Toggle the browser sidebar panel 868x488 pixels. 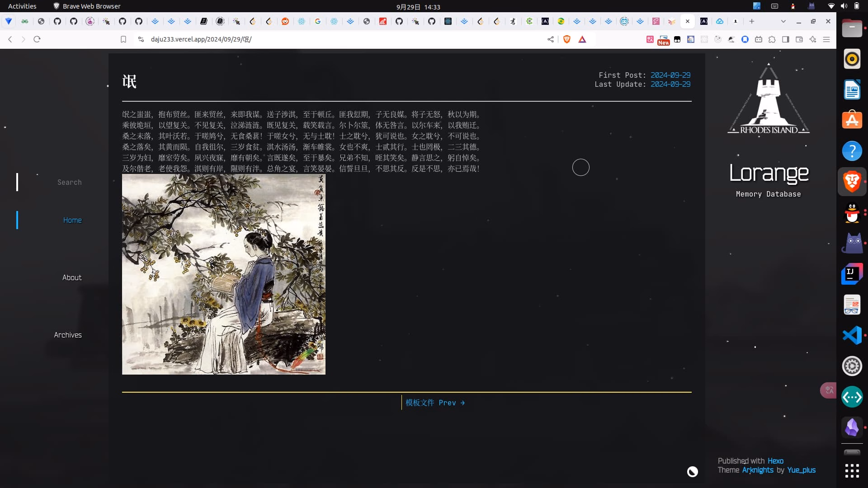786,39
